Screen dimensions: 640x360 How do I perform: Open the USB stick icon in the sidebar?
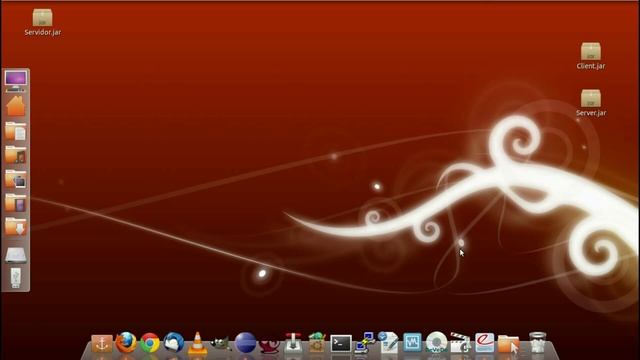point(16,278)
